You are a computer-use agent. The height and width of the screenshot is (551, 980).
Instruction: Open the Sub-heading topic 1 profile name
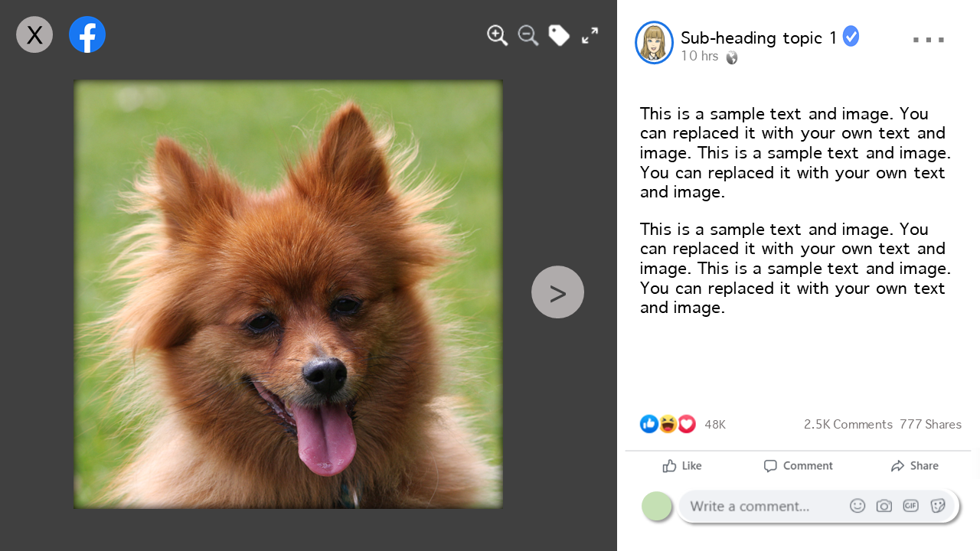click(x=759, y=37)
